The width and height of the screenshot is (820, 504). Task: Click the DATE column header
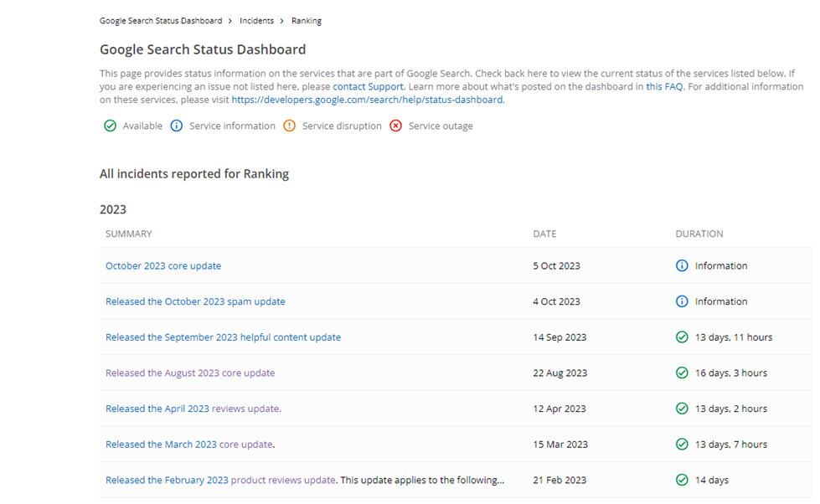pyautogui.click(x=544, y=234)
